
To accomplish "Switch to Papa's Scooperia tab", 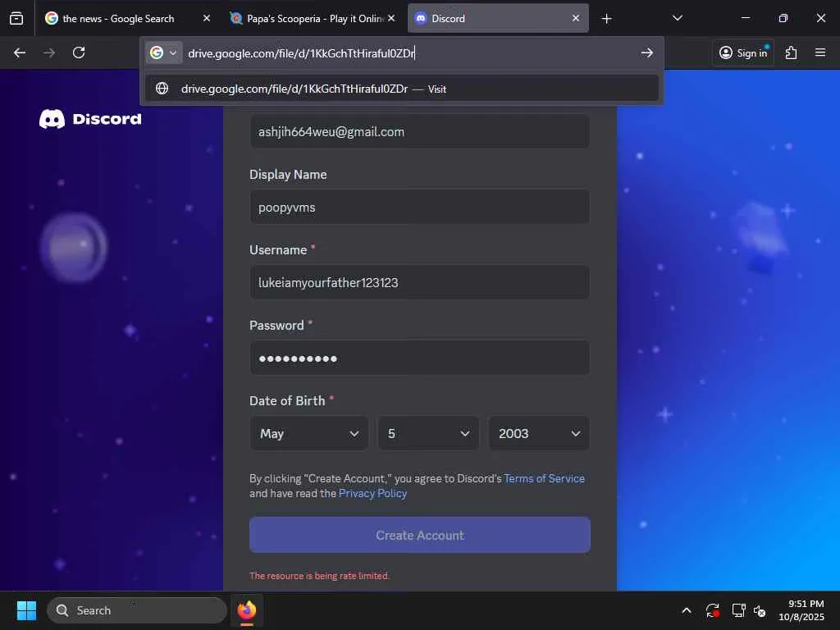I will tap(313, 18).
